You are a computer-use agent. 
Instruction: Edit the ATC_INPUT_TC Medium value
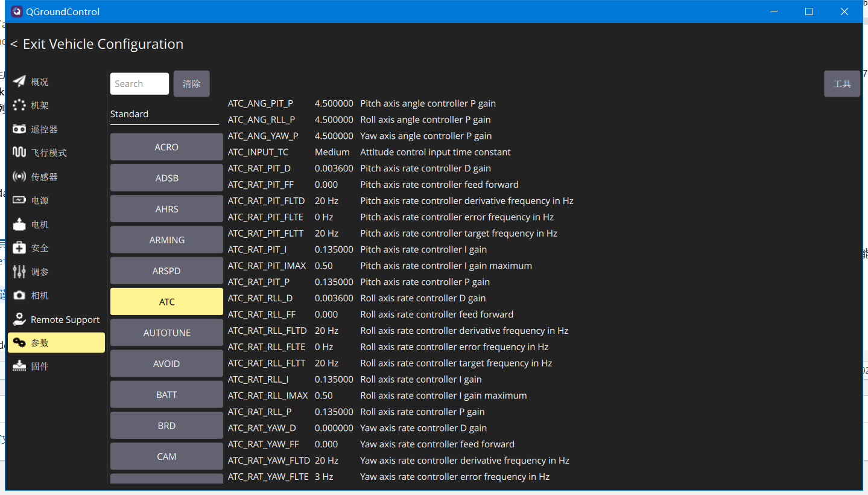click(332, 152)
